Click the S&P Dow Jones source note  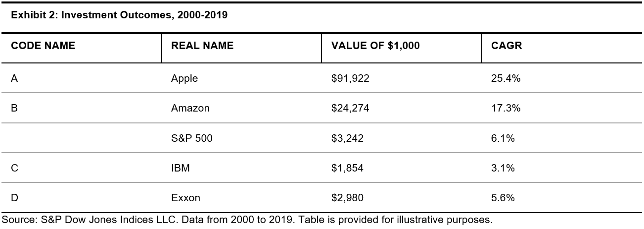(x=247, y=220)
